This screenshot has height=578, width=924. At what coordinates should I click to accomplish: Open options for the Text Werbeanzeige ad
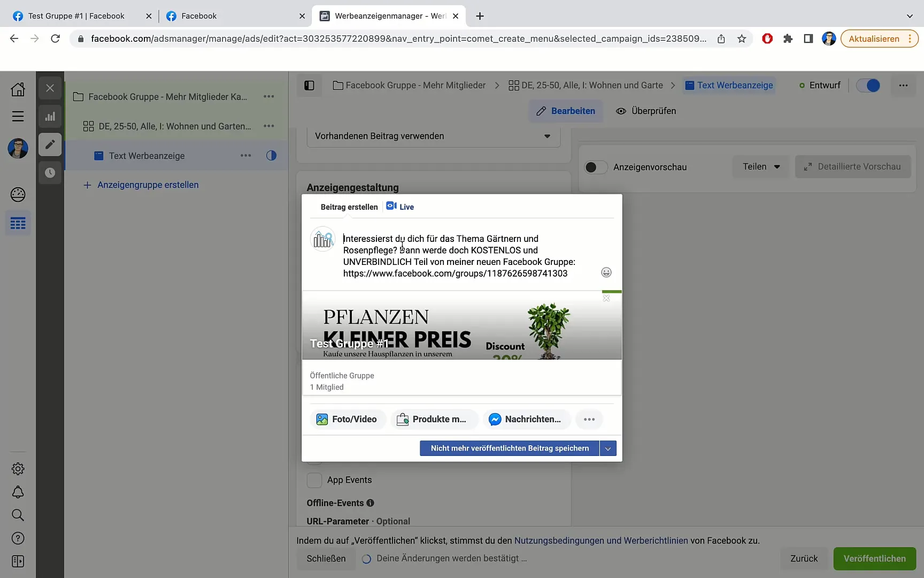[245, 156]
